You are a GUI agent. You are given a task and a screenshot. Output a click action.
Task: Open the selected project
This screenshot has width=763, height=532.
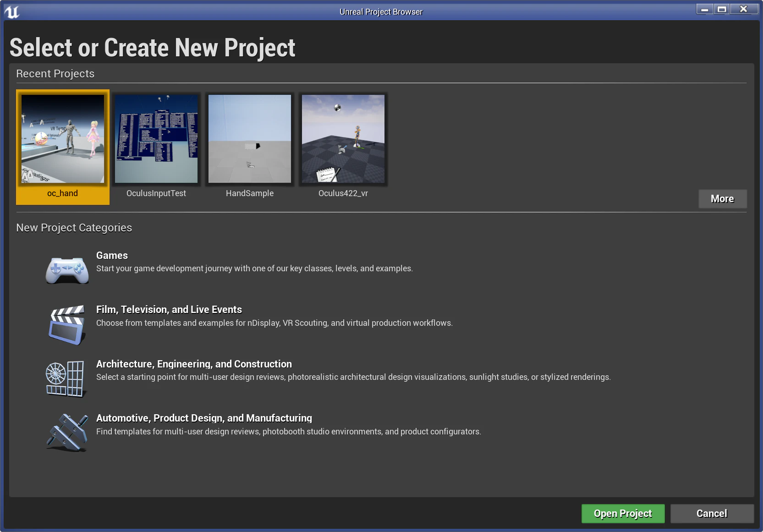[x=623, y=514]
